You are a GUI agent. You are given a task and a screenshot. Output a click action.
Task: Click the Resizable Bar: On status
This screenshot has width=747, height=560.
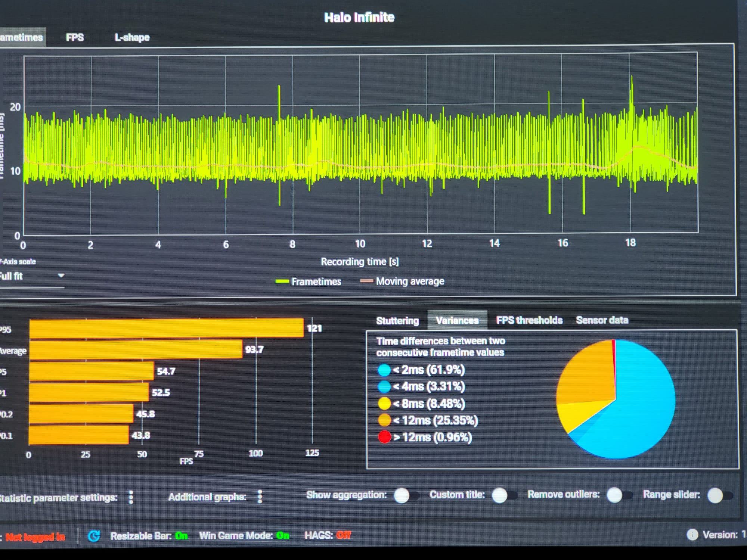click(x=149, y=536)
